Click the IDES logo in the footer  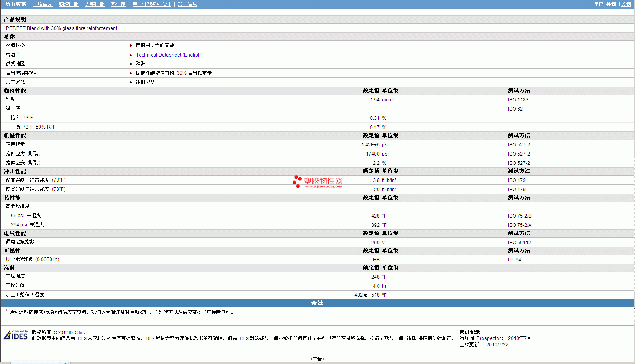click(x=16, y=335)
